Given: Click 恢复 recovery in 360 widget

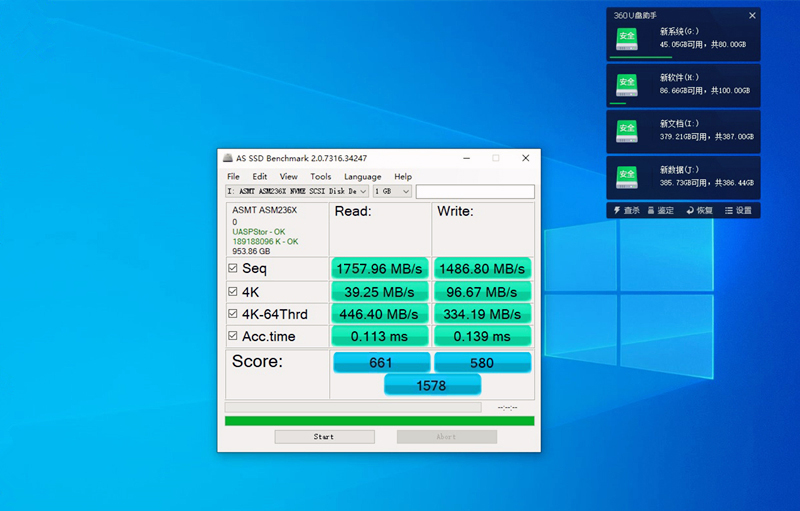Looking at the screenshot, I should (x=700, y=211).
